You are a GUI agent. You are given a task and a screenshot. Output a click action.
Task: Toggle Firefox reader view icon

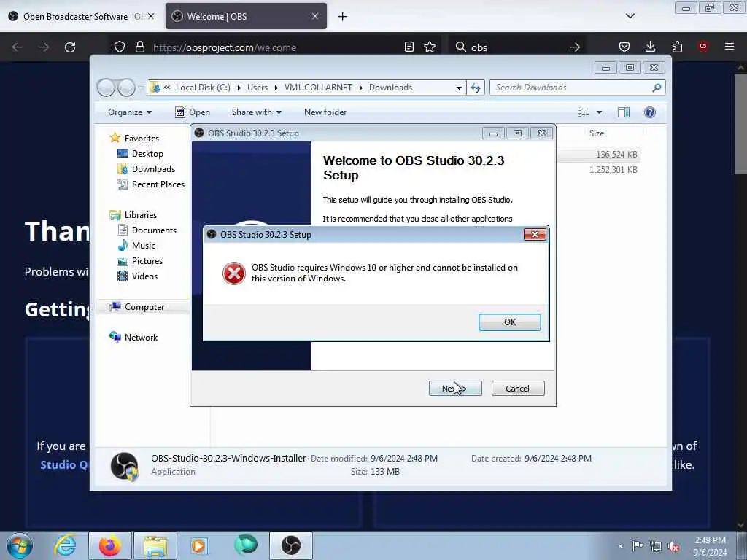[409, 47]
